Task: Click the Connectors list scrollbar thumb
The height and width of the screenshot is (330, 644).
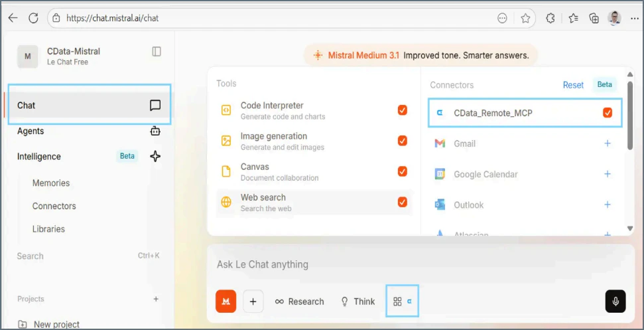Action: click(x=629, y=115)
